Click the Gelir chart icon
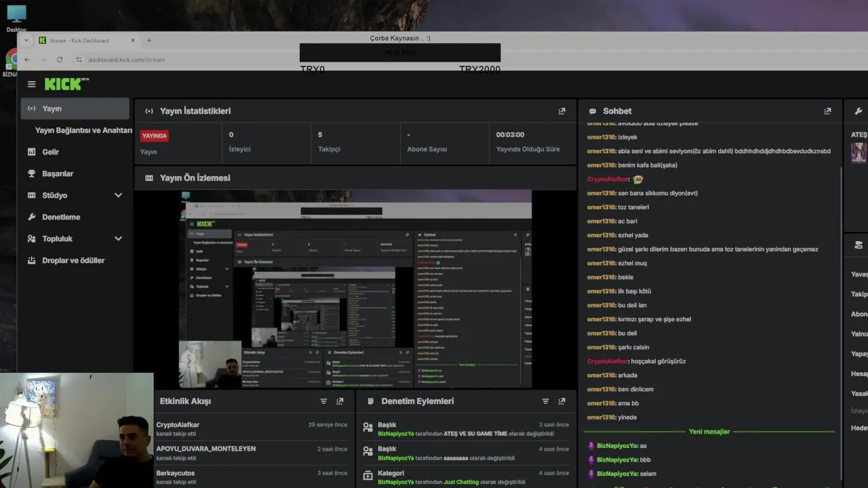The image size is (868, 488). point(31,152)
